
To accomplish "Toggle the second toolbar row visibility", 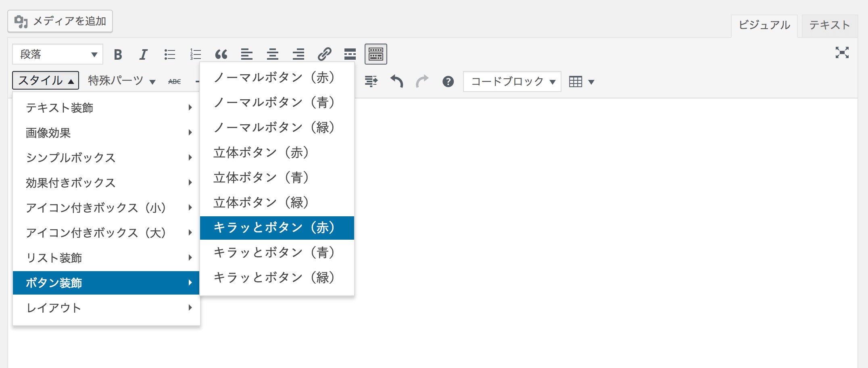I will [376, 54].
